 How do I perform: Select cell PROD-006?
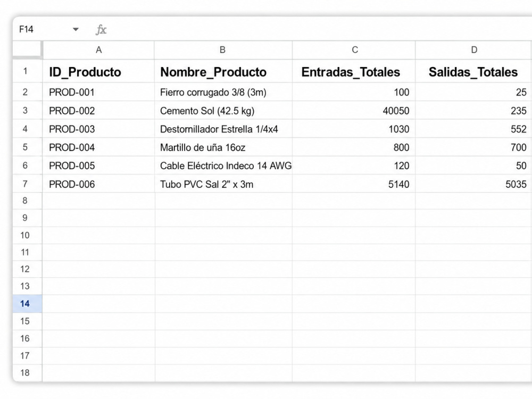point(98,184)
